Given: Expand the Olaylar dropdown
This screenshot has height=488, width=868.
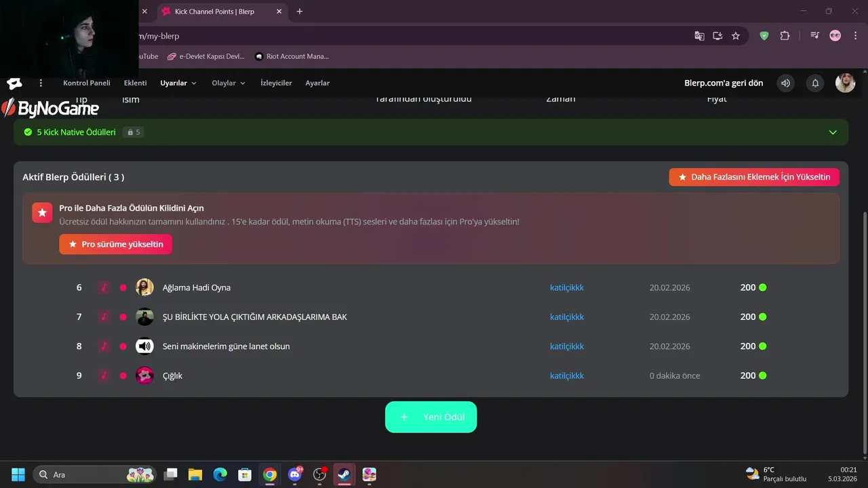Looking at the screenshot, I should point(229,83).
